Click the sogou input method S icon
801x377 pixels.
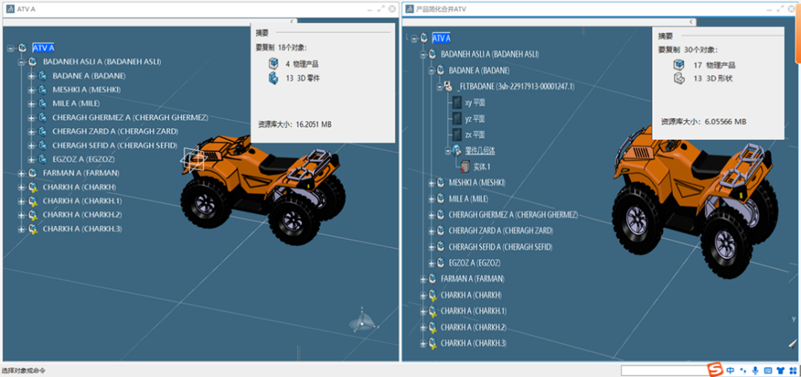click(x=716, y=369)
